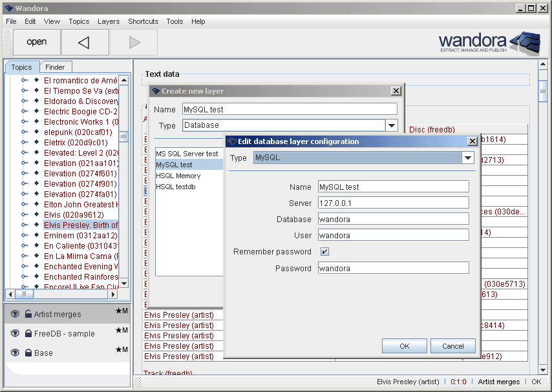Switch to the Finder tab
This screenshot has height=392, width=552.
(55, 67)
